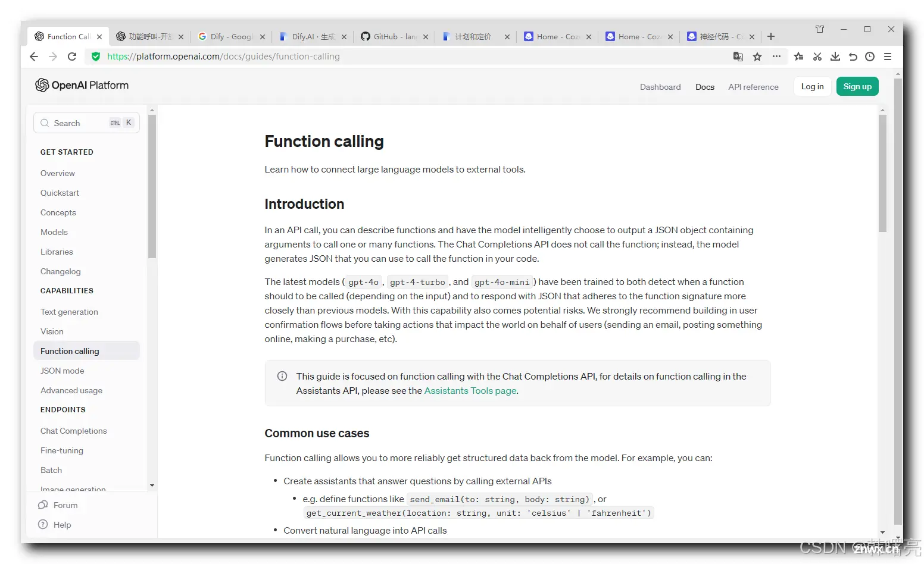Open Models in sidebar
The width and height of the screenshot is (924, 564).
54,232
